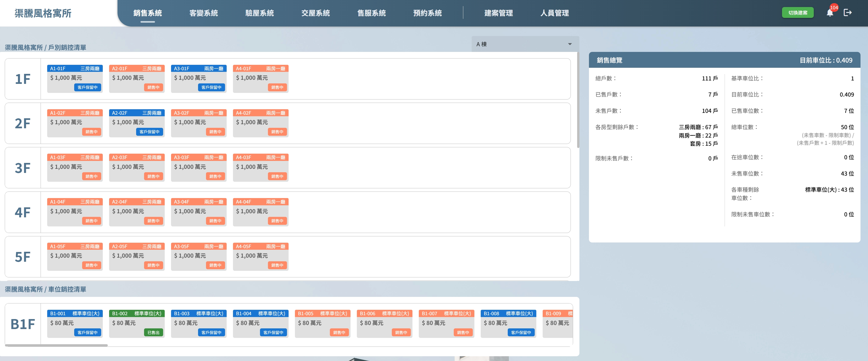The image size is (868, 361).
Task: Click the 目前車位比 : 0.409 header text
Action: 826,60
